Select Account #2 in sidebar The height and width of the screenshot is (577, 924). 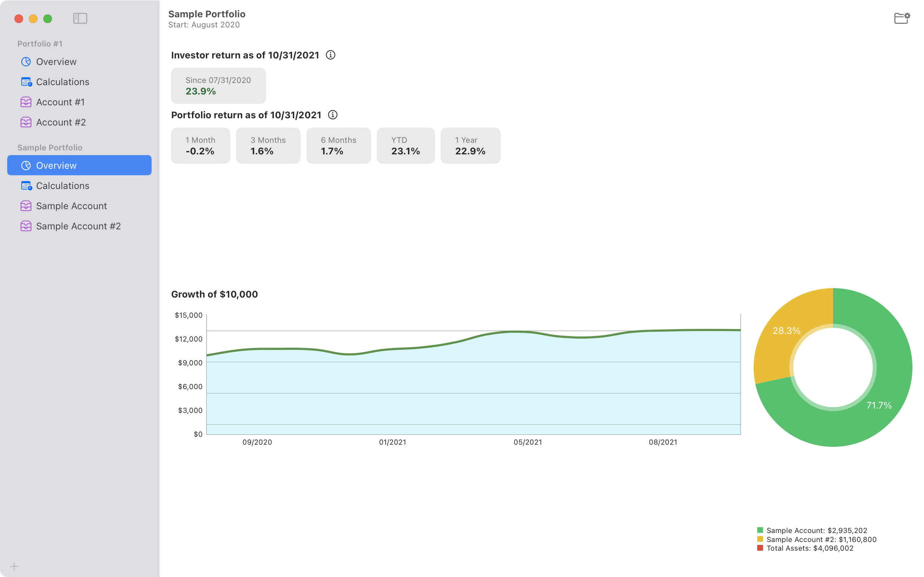(x=61, y=122)
